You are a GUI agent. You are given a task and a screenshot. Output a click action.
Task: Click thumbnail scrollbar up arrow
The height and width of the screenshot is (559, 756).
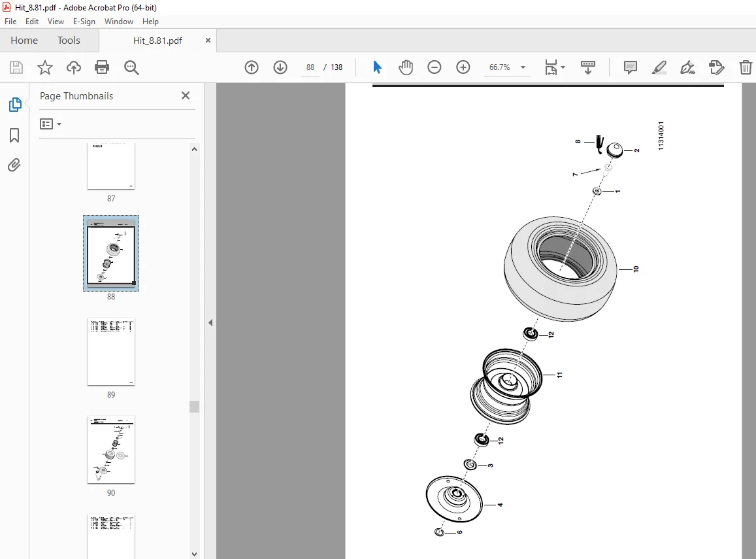[x=194, y=149]
